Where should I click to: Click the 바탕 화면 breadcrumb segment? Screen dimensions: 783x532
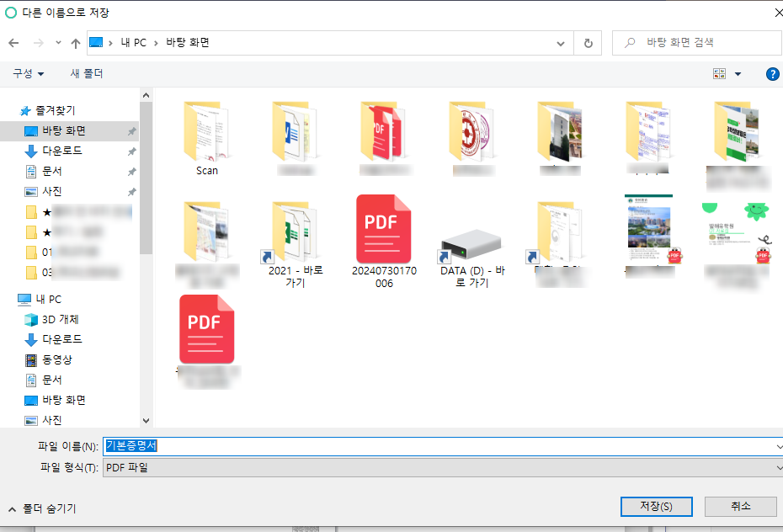tap(188, 43)
